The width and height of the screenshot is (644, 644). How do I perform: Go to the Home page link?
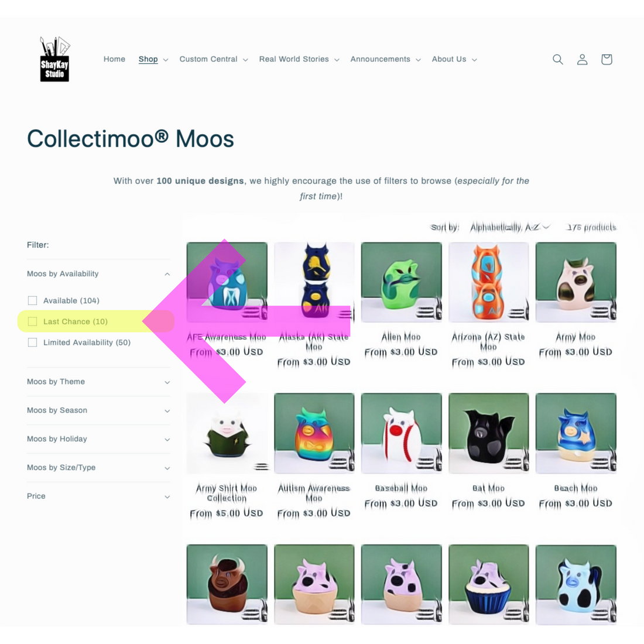114,59
